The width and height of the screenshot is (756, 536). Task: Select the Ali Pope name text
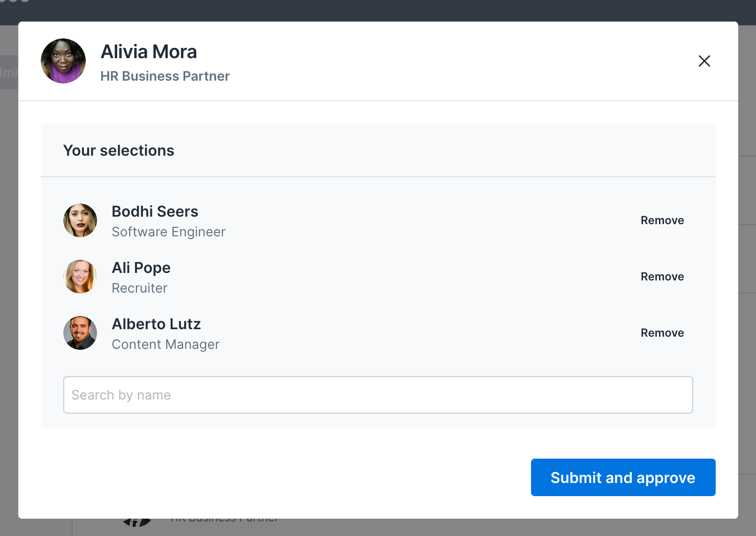click(x=141, y=268)
